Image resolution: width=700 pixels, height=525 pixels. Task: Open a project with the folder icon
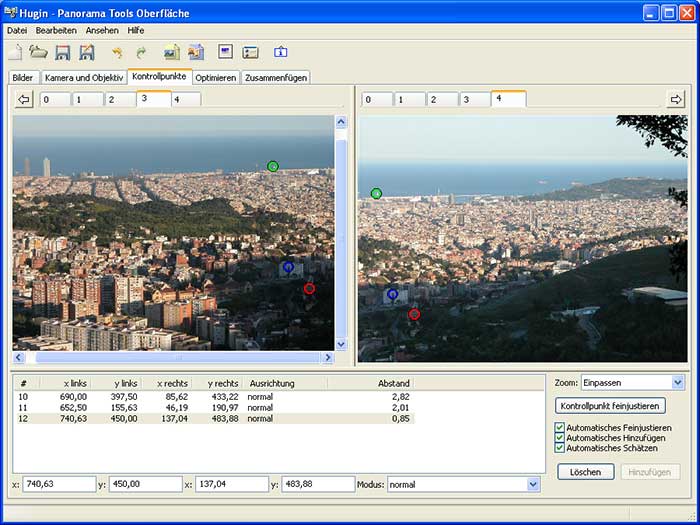pyautogui.click(x=38, y=52)
